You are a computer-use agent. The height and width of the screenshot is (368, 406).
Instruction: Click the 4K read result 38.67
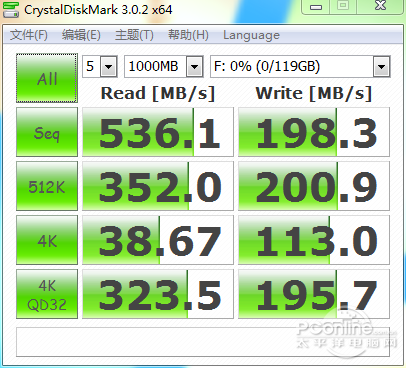point(158,240)
